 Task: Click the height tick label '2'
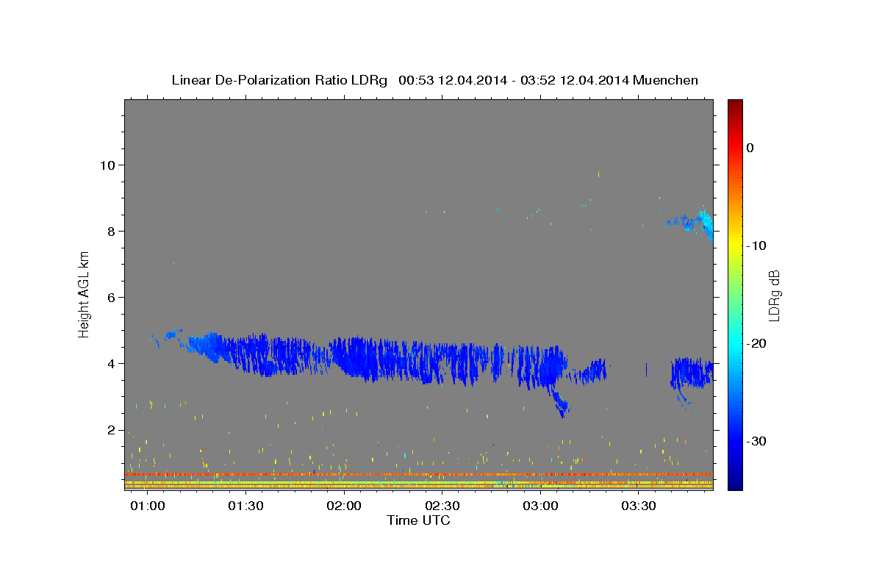(110, 430)
